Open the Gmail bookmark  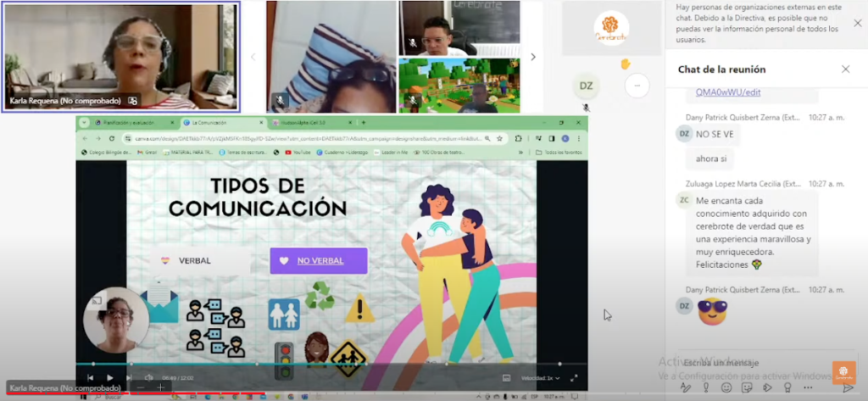[x=147, y=153]
